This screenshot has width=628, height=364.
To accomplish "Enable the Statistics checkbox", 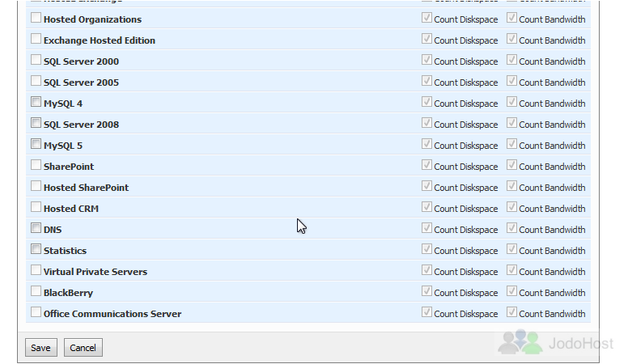I will point(36,249).
